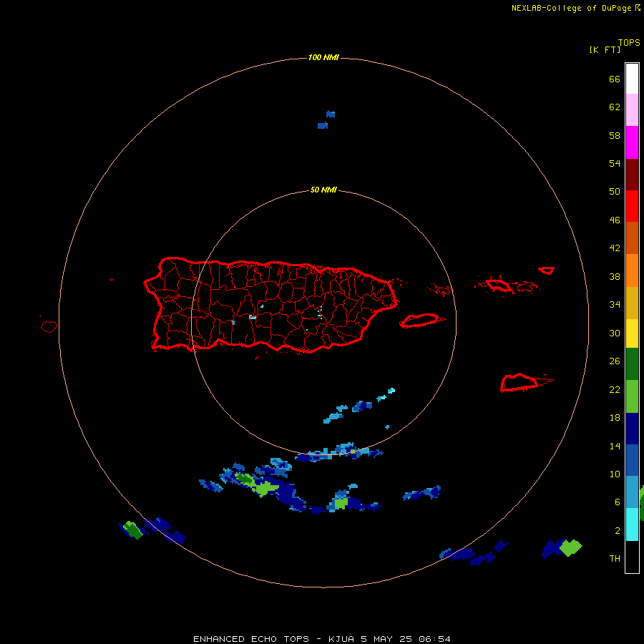Click the bright orange legend swatch
Image resolution: width=644 pixels, height=644 pixels.
[632, 270]
